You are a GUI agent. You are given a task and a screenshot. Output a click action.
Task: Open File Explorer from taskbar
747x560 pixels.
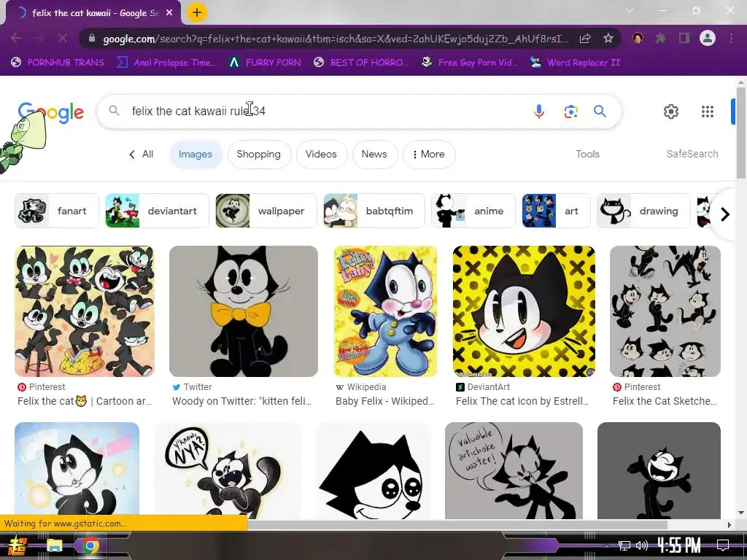click(54, 545)
